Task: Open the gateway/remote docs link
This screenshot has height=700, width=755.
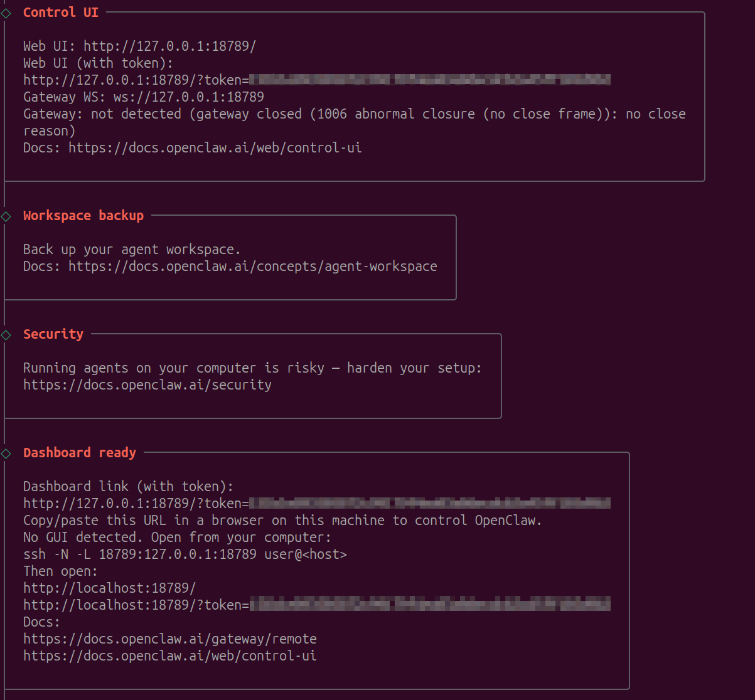Action: pyautogui.click(x=169, y=639)
